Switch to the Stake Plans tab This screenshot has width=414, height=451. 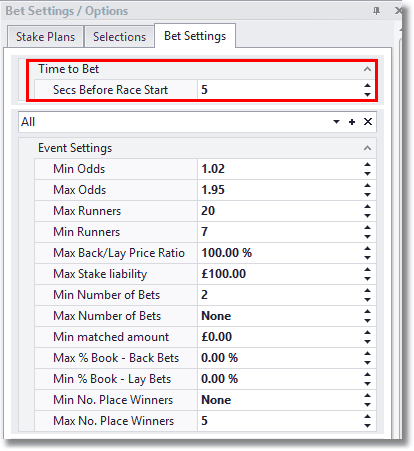pyautogui.click(x=45, y=37)
